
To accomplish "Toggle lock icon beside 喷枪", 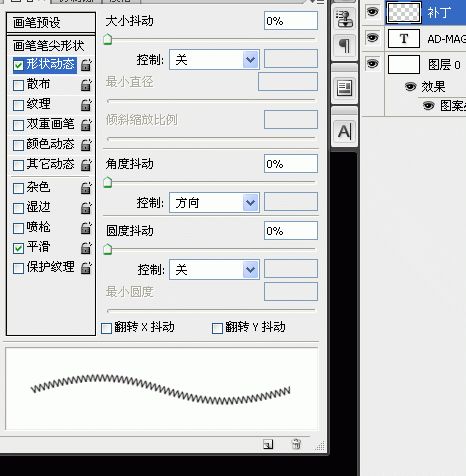I will (86, 228).
